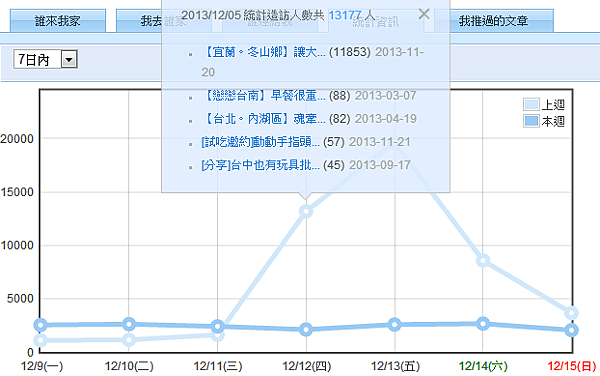Click the 12/15(日) axis label
The image size is (600, 376).
pos(572,366)
